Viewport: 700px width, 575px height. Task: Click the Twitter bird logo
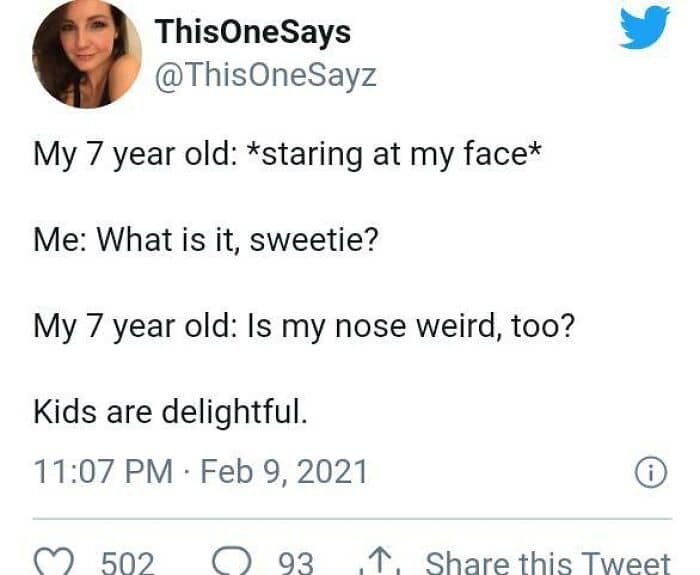[644, 27]
